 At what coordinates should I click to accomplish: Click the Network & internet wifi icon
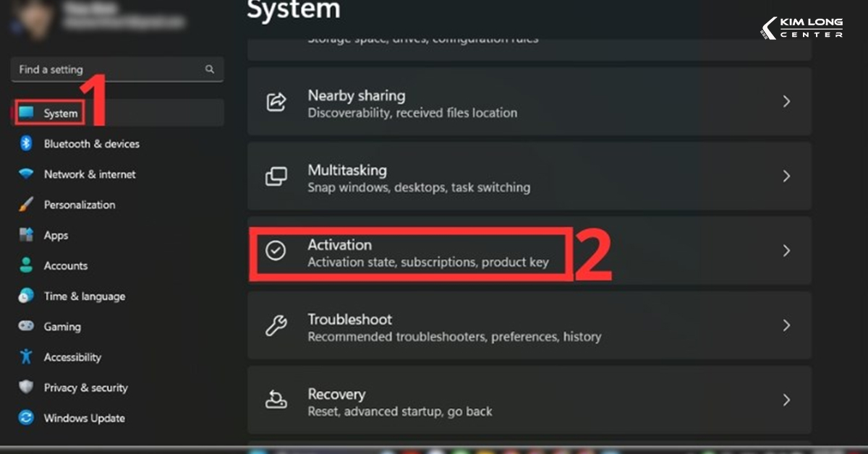(x=26, y=174)
